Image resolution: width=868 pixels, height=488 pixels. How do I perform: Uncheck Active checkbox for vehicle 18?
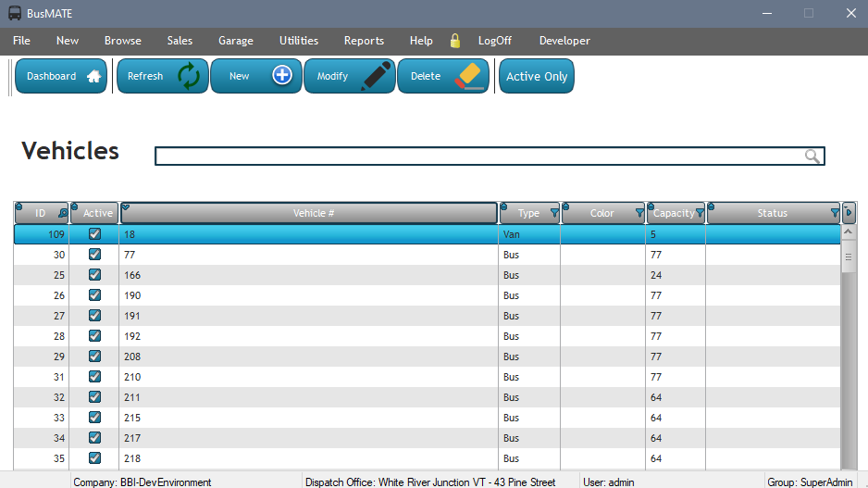[94, 234]
